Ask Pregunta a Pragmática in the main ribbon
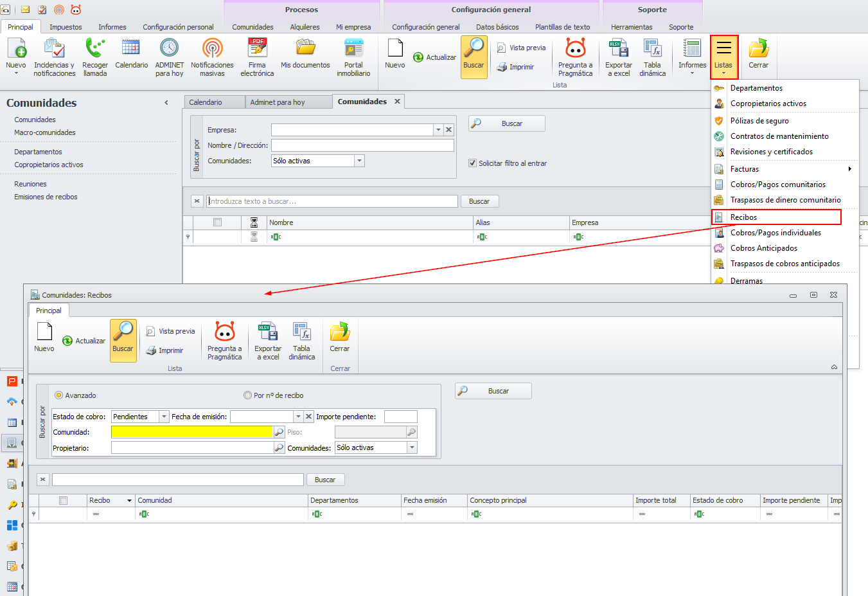This screenshot has height=596, width=868. [x=576, y=57]
